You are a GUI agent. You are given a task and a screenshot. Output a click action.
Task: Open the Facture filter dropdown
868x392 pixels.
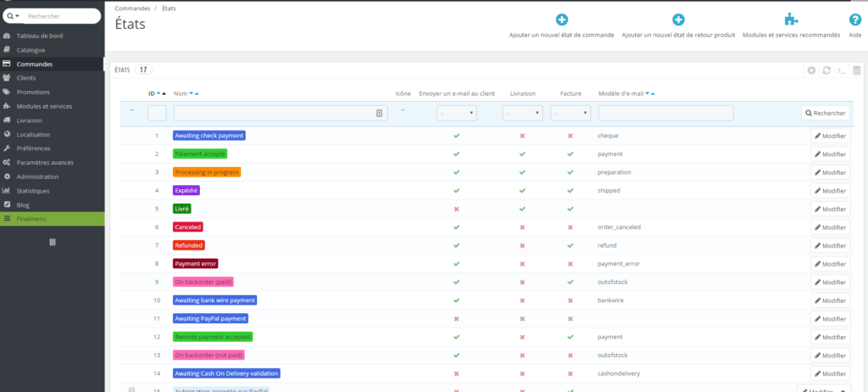pyautogui.click(x=570, y=113)
